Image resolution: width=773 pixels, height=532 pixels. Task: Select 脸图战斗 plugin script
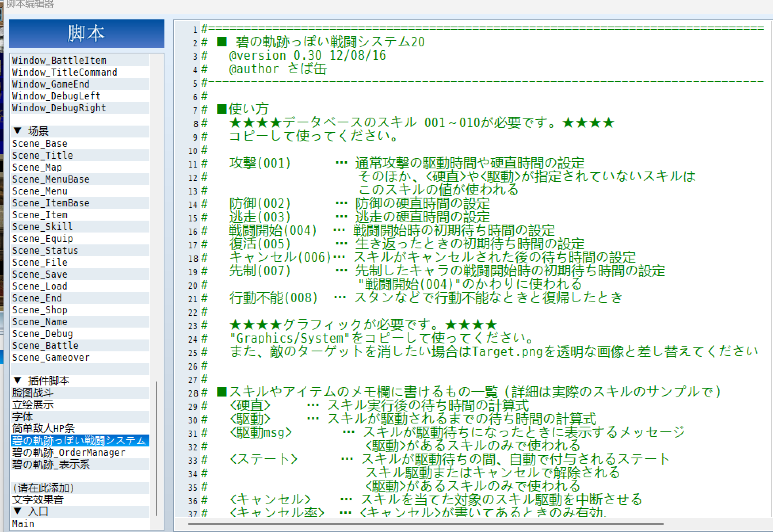click(80, 393)
